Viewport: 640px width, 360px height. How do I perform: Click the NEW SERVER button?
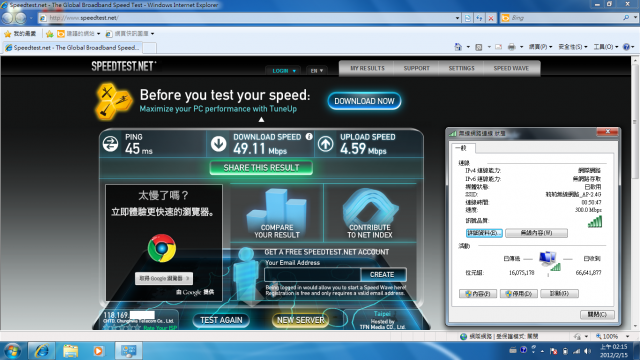301,320
